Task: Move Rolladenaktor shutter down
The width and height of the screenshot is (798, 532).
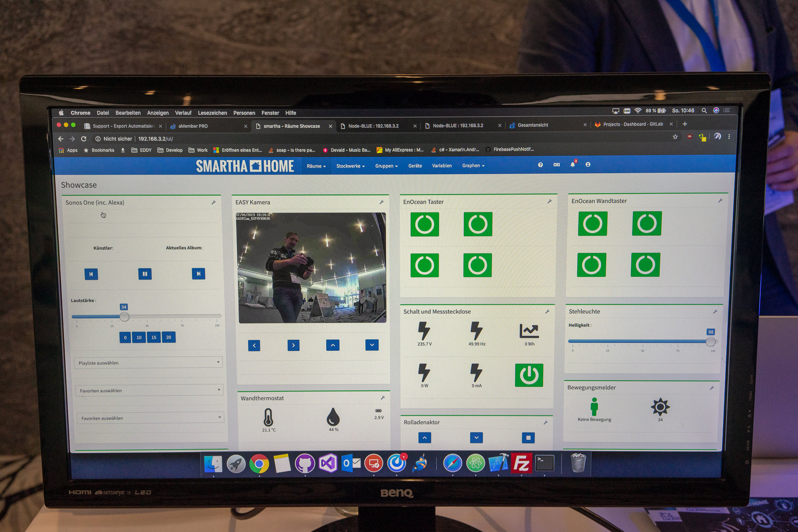Action: tap(476, 438)
